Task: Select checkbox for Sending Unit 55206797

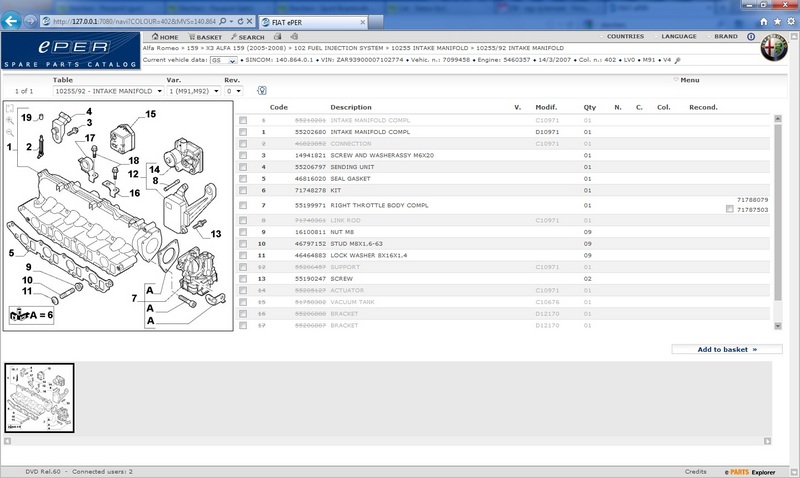Action: coord(243,167)
